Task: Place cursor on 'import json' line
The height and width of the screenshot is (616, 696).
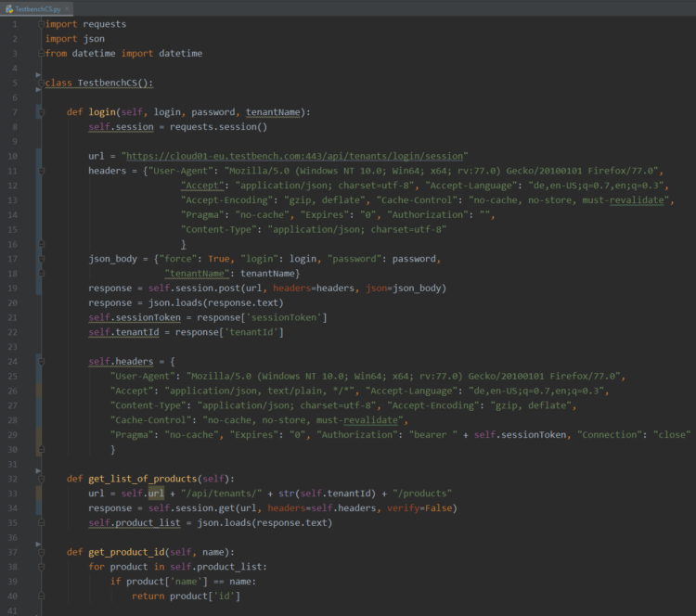Action: [x=75, y=39]
